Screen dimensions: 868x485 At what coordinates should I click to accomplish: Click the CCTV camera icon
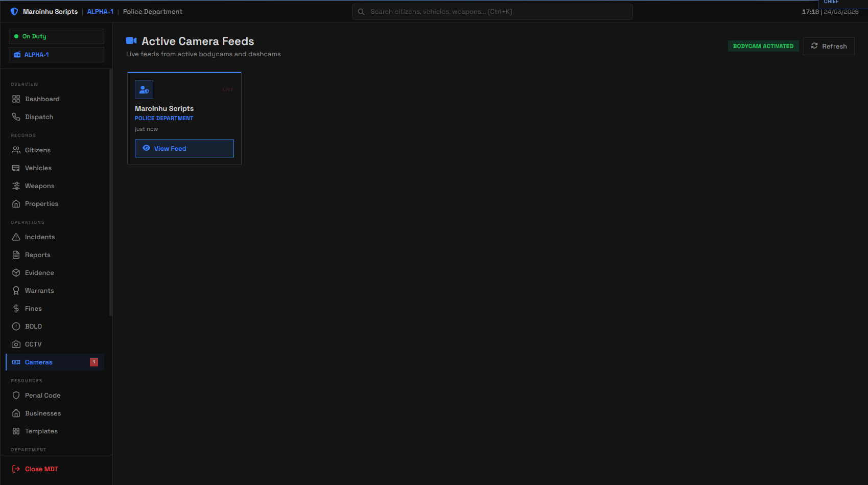16,344
